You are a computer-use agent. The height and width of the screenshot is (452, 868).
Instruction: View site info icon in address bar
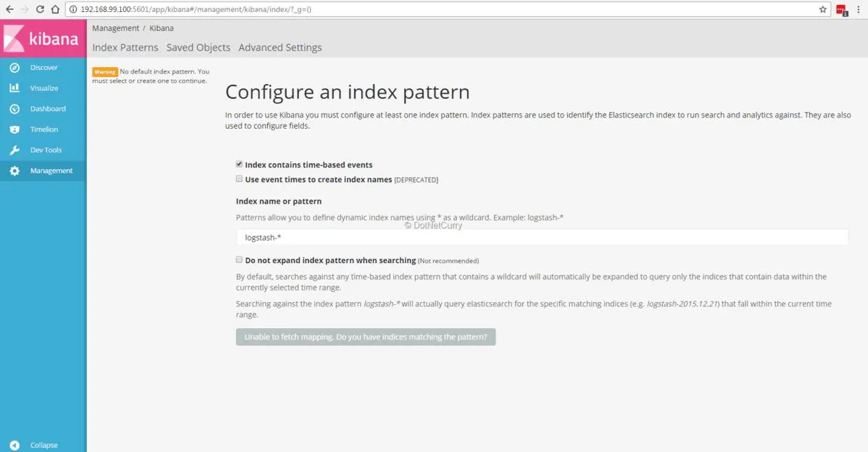coord(73,10)
